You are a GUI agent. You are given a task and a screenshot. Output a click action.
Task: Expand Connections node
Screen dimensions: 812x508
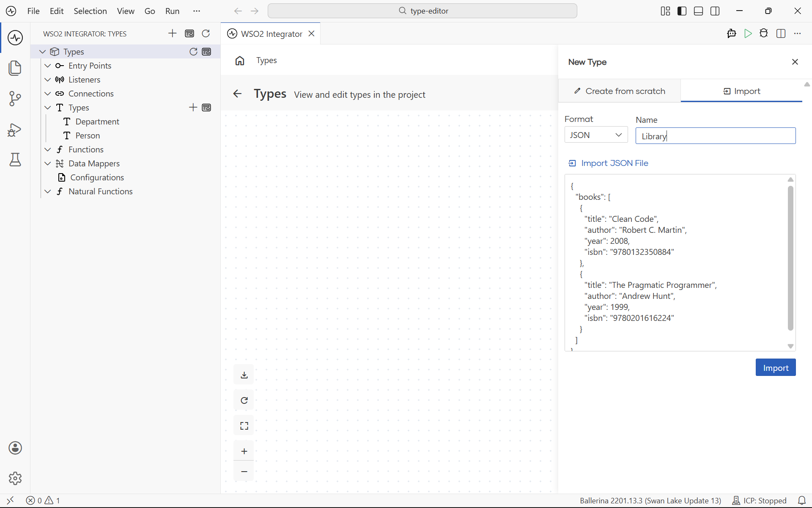[x=48, y=94]
